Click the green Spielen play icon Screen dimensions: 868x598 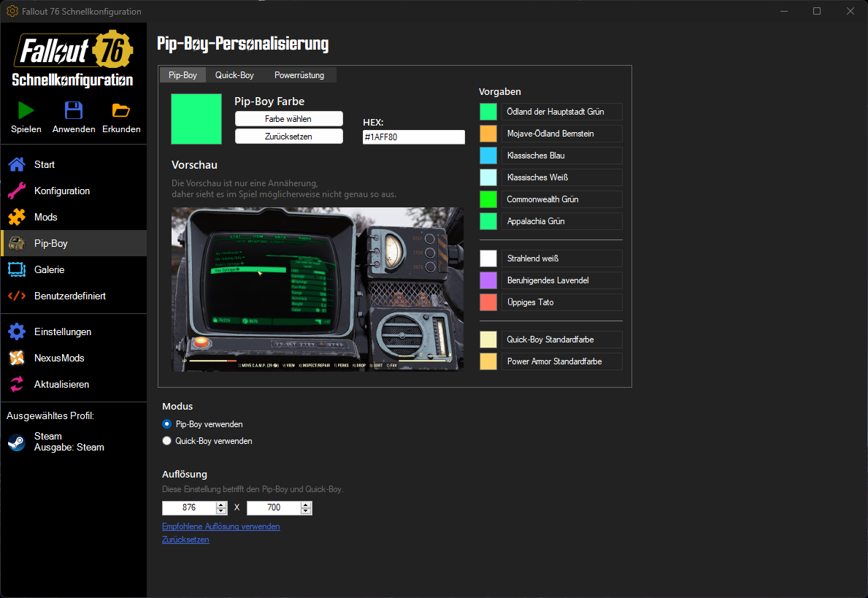[x=26, y=110]
